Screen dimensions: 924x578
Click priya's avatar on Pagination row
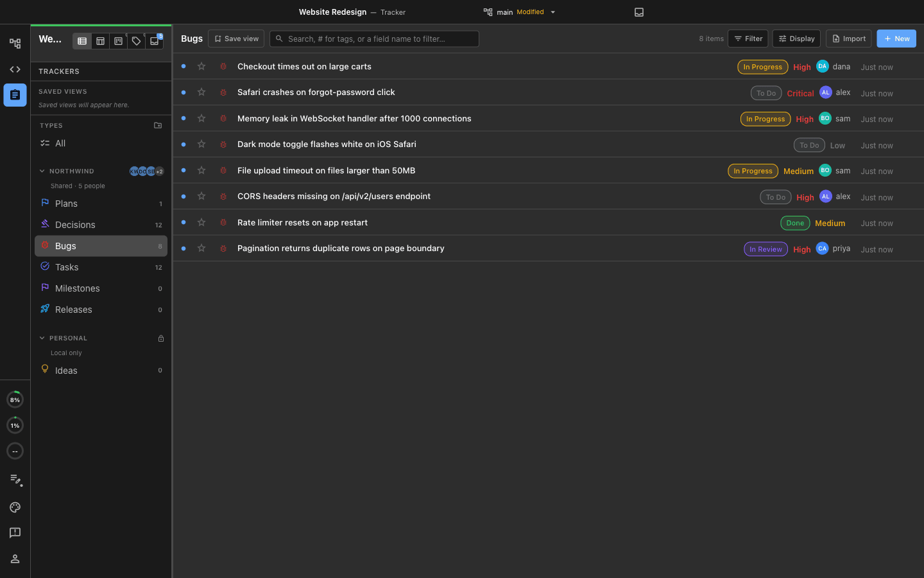823,249
